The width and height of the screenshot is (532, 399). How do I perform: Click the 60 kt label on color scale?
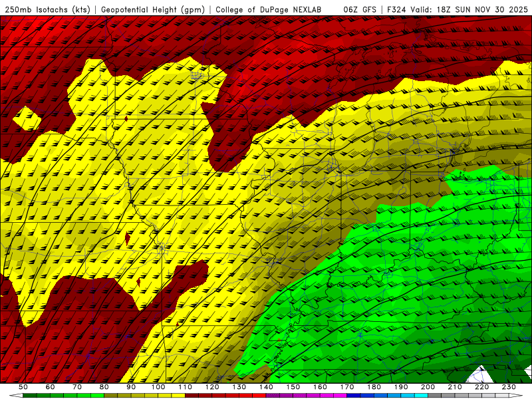pos(51,387)
